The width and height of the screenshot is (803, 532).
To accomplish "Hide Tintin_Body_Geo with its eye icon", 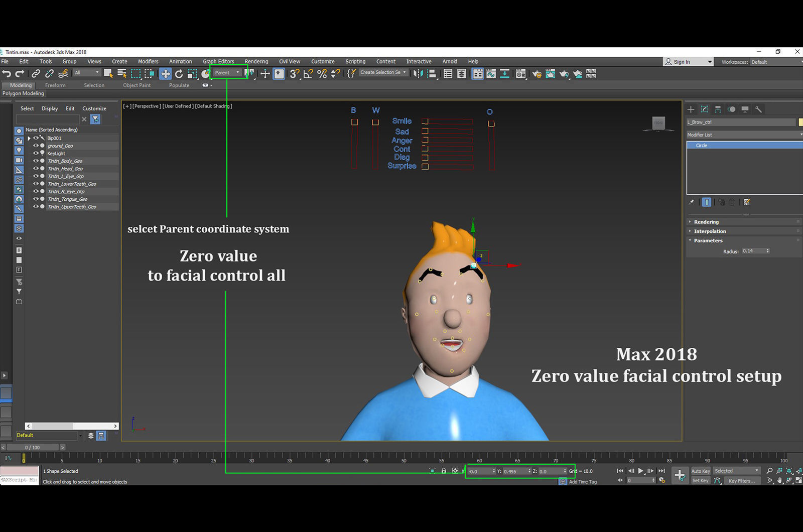I will pos(36,161).
